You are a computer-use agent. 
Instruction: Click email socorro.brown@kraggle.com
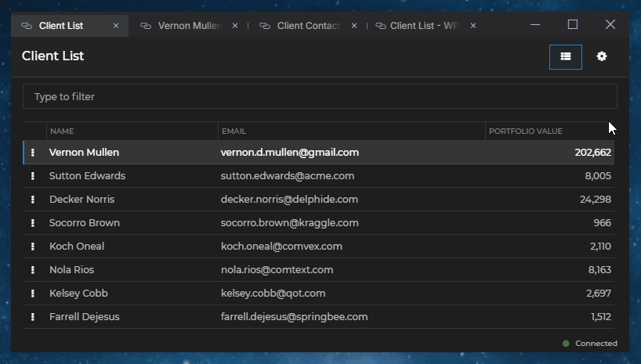290,223
